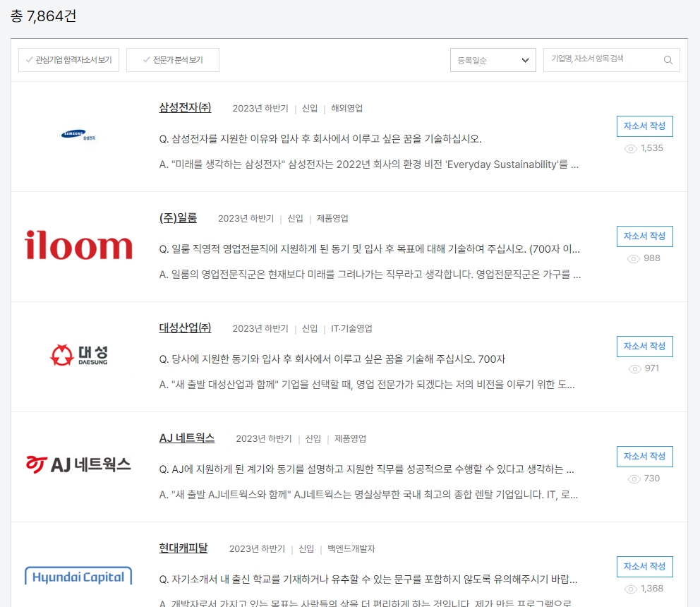The width and height of the screenshot is (700, 607).
Task: Click 자소서 작성 for 일룸
Action: click(x=645, y=236)
